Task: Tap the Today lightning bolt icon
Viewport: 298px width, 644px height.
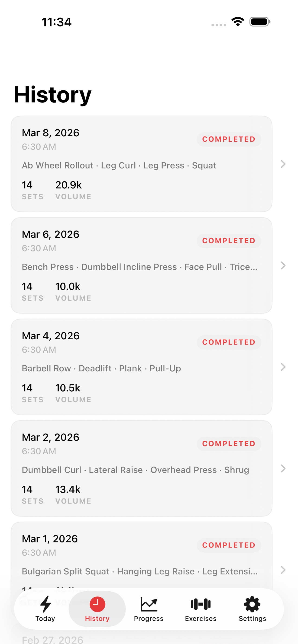Action: 45,604
